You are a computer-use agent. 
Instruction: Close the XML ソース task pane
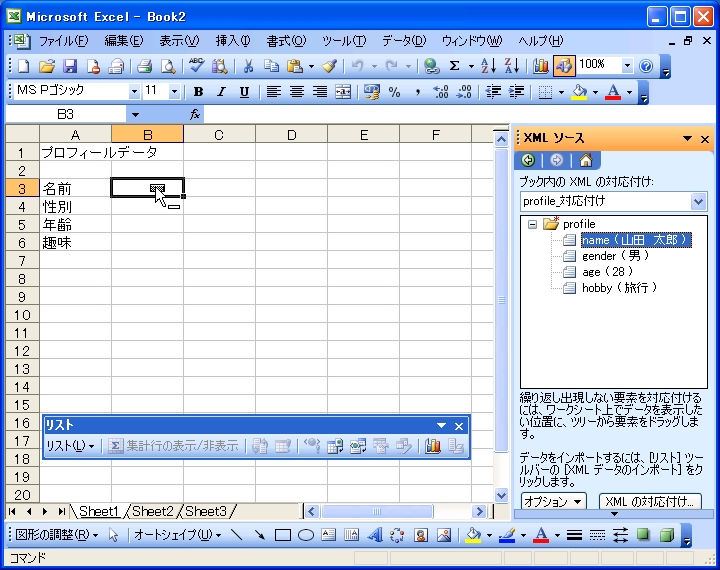pos(705,139)
